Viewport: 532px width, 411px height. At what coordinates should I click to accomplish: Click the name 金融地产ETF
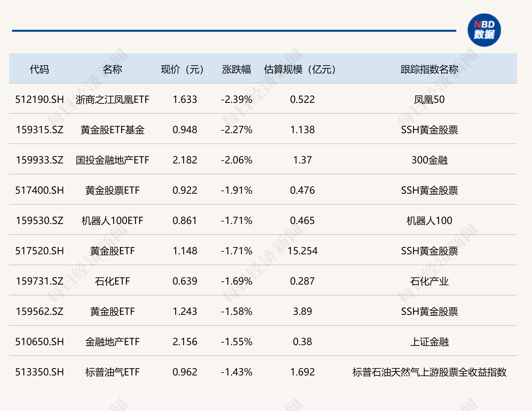coord(112,342)
